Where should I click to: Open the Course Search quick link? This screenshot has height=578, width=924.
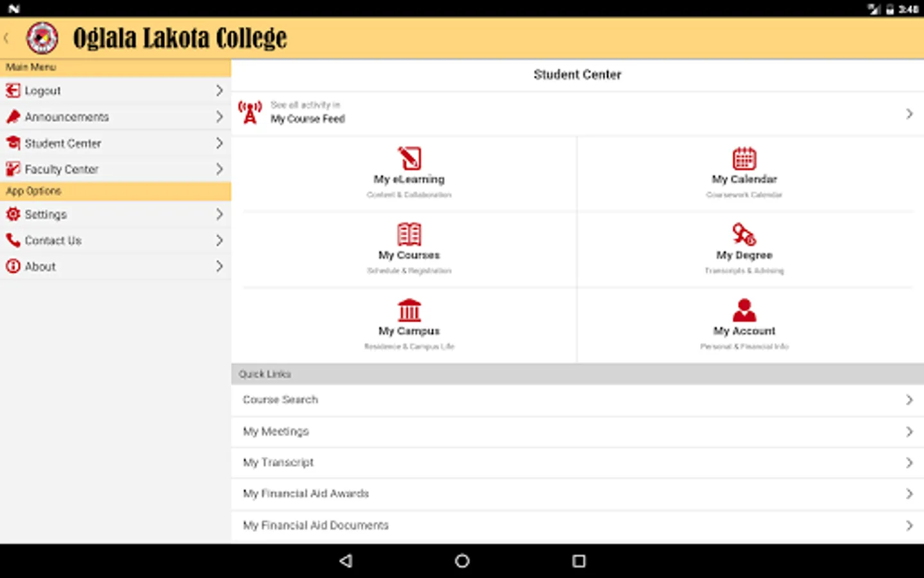pos(577,400)
